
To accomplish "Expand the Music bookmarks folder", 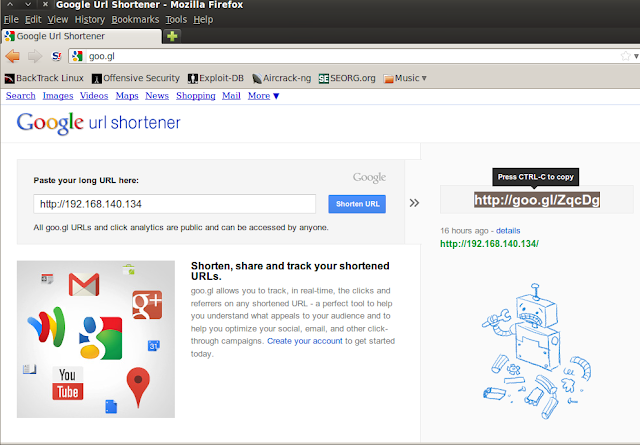I will click(405, 78).
